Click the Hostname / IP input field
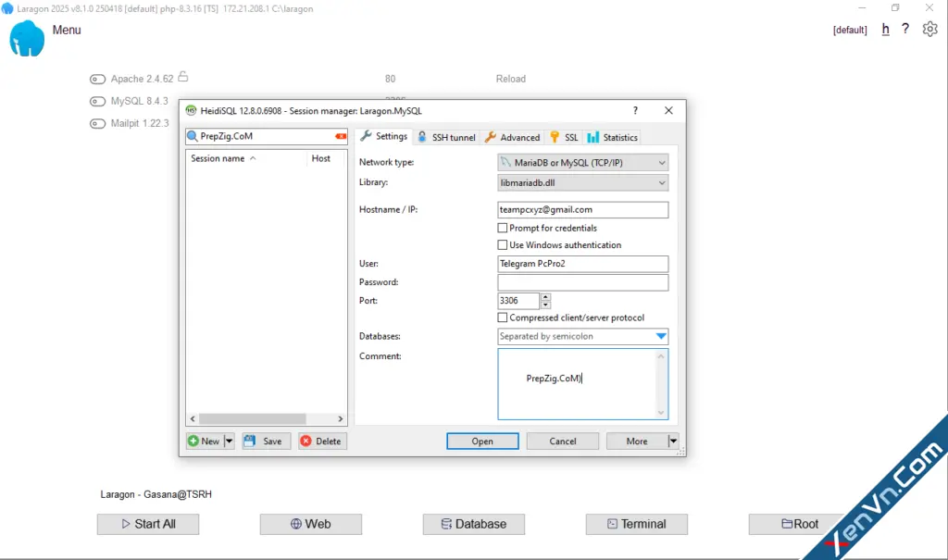948x560 pixels. click(x=583, y=210)
